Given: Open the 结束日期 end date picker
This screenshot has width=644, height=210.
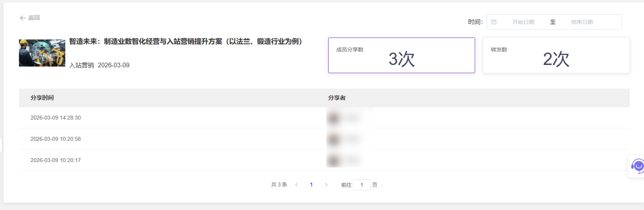Looking at the screenshot, I should pyautogui.click(x=582, y=22).
